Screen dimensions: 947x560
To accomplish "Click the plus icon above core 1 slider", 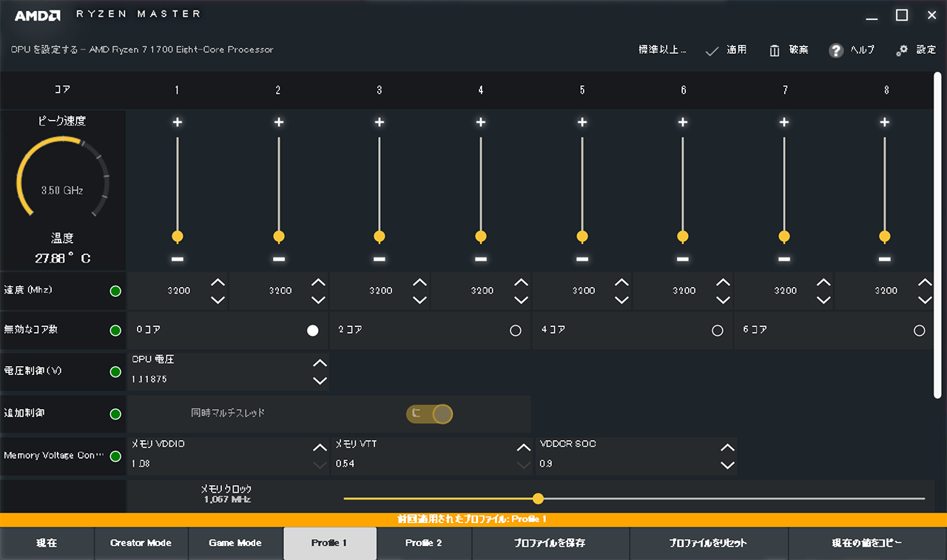I will 177,122.
